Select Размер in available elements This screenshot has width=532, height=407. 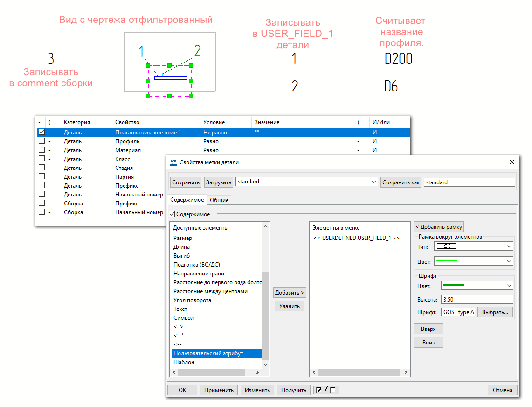pos(182,238)
